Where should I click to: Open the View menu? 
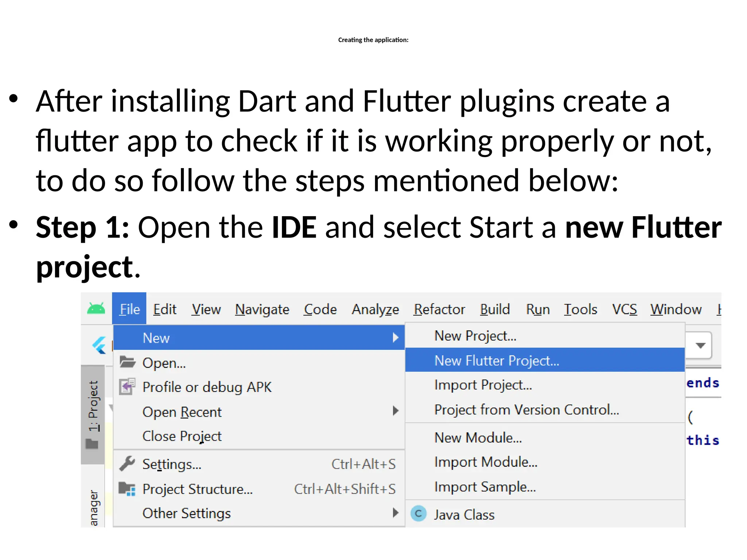pyautogui.click(x=206, y=309)
